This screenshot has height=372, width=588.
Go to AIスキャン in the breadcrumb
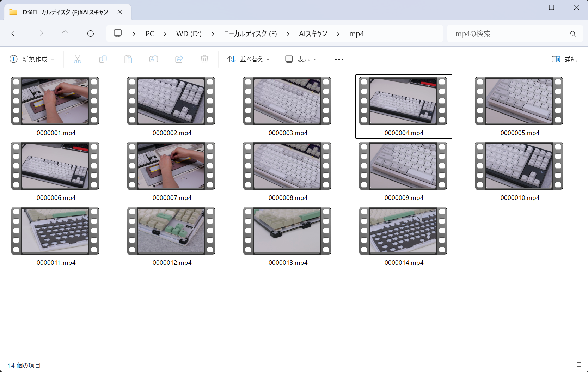(313, 34)
